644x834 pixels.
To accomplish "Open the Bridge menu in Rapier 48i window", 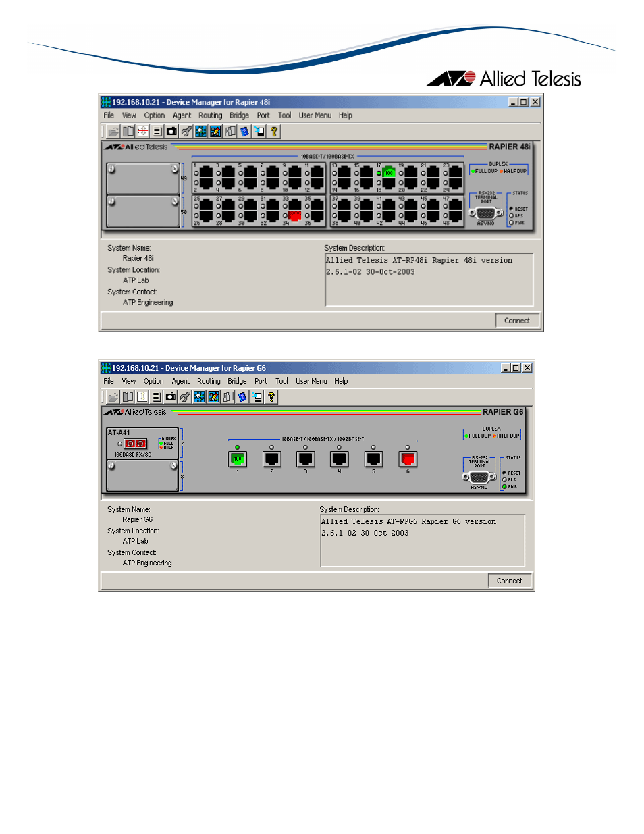I will tap(240, 115).
